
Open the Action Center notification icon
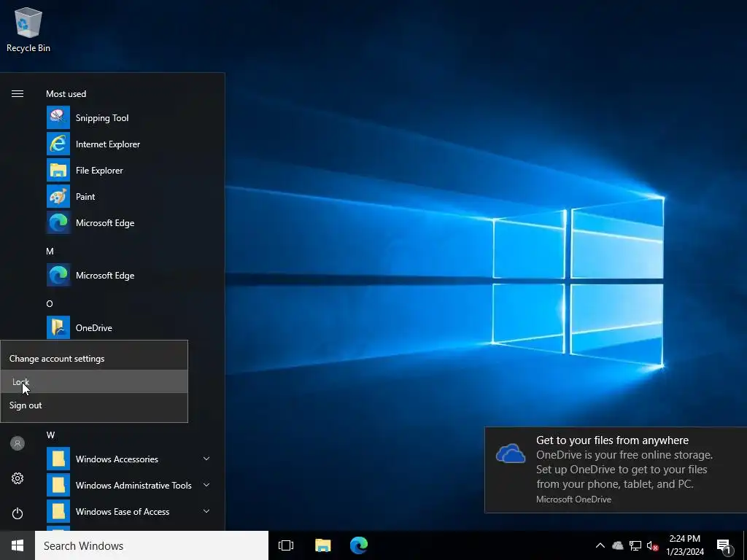(724, 547)
